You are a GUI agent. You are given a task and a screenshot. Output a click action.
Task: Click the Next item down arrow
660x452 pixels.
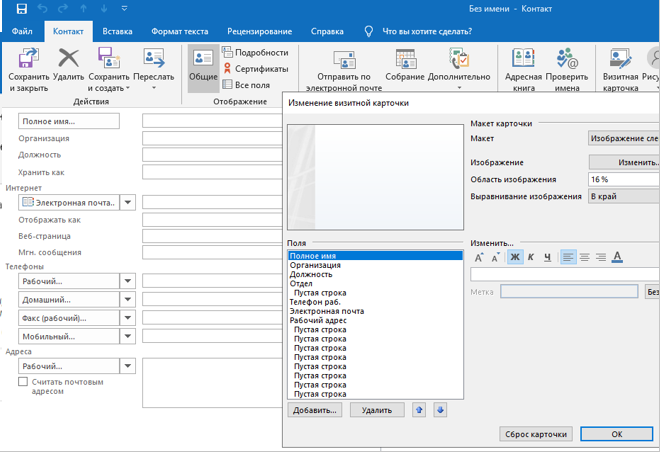[x=104, y=9]
